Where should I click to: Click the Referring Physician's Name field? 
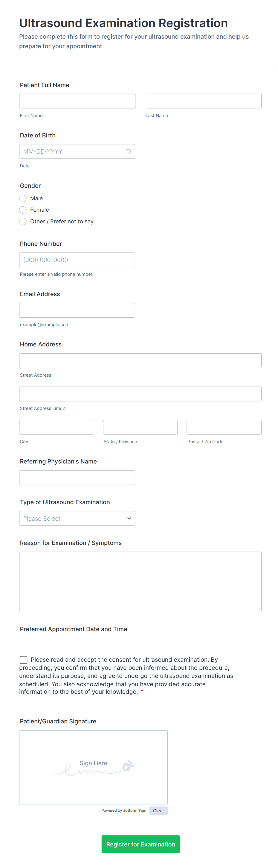pyautogui.click(x=77, y=478)
